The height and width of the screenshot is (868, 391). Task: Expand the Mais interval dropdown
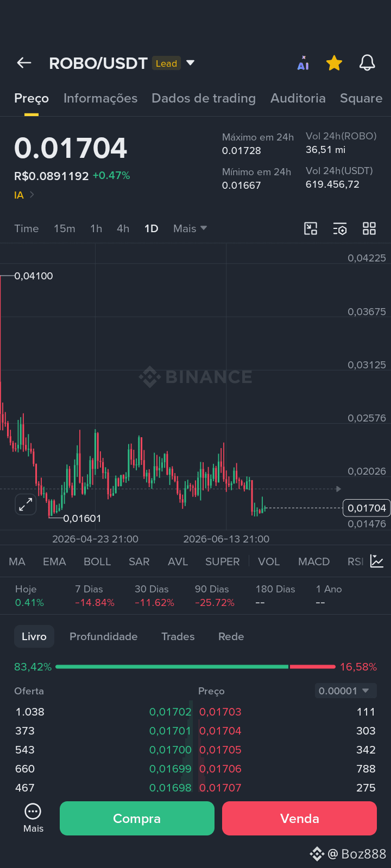point(190,228)
